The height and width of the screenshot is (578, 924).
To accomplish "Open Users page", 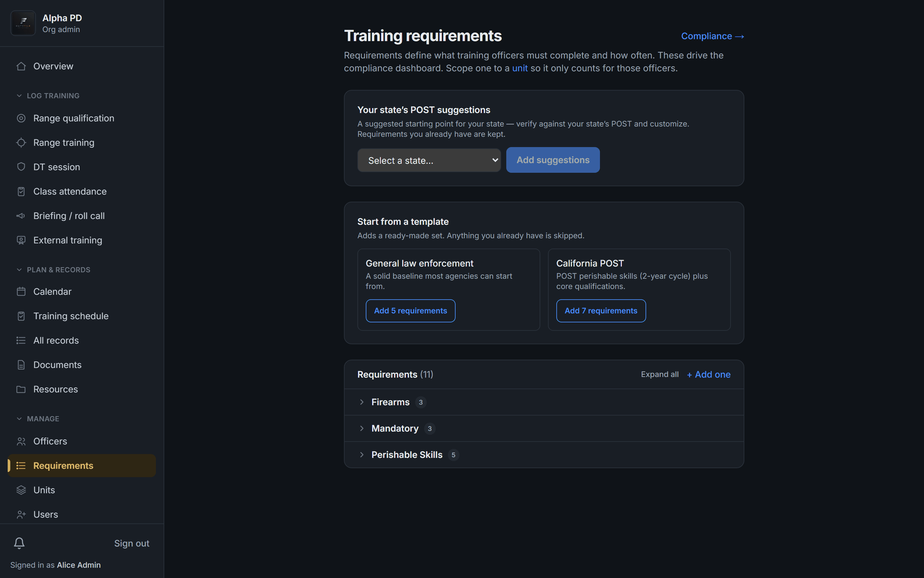I will pos(82,514).
